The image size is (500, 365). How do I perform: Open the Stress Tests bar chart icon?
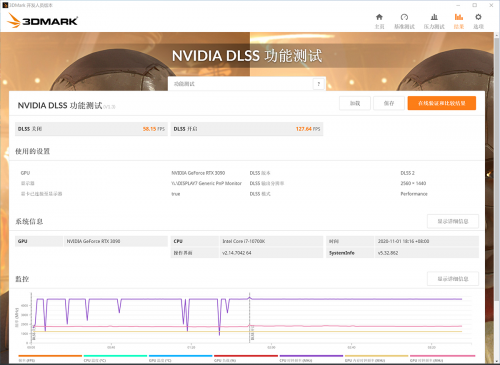click(x=434, y=17)
